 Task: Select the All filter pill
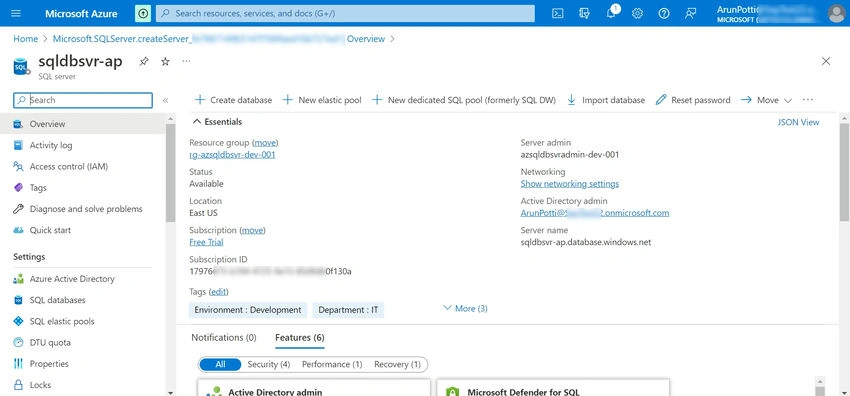220,365
